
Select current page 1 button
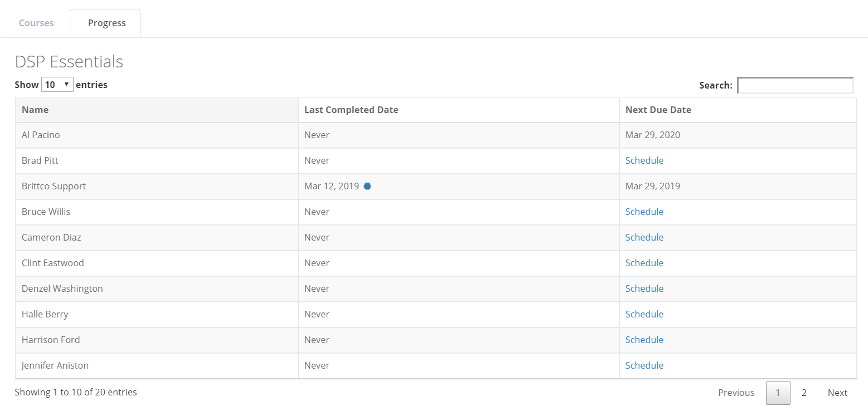[x=778, y=393]
